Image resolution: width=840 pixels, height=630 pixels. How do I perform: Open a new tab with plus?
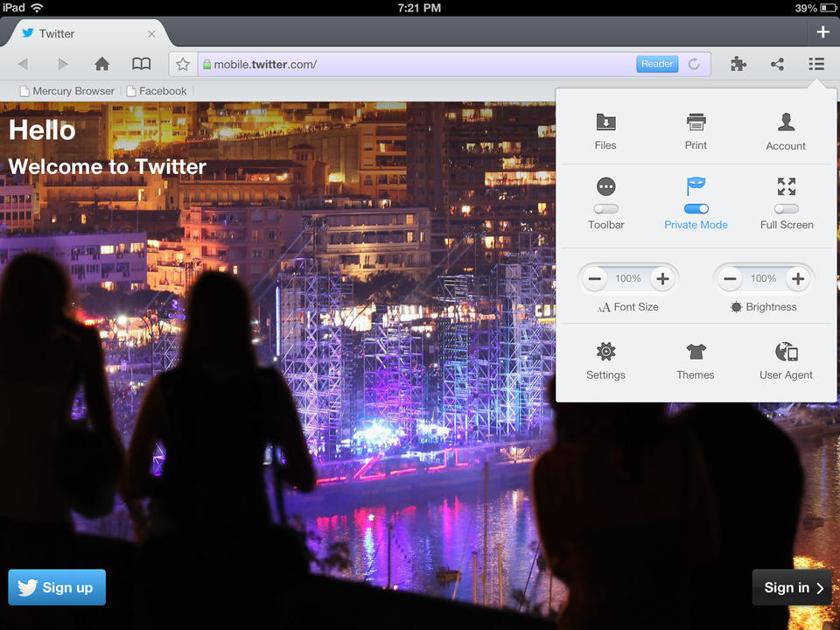tap(823, 32)
